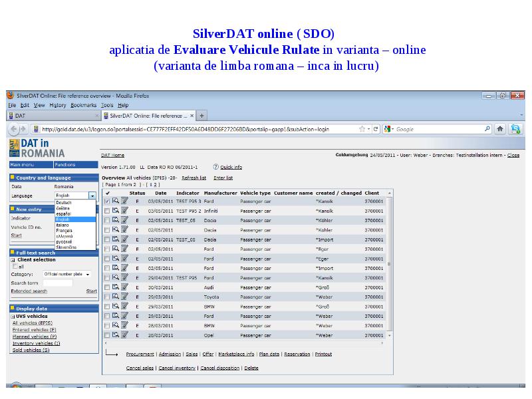The width and height of the screenshot is (532, 399).
Task: Expand the Client selection section
Action: pyautogui.click(x=13, y=260)
